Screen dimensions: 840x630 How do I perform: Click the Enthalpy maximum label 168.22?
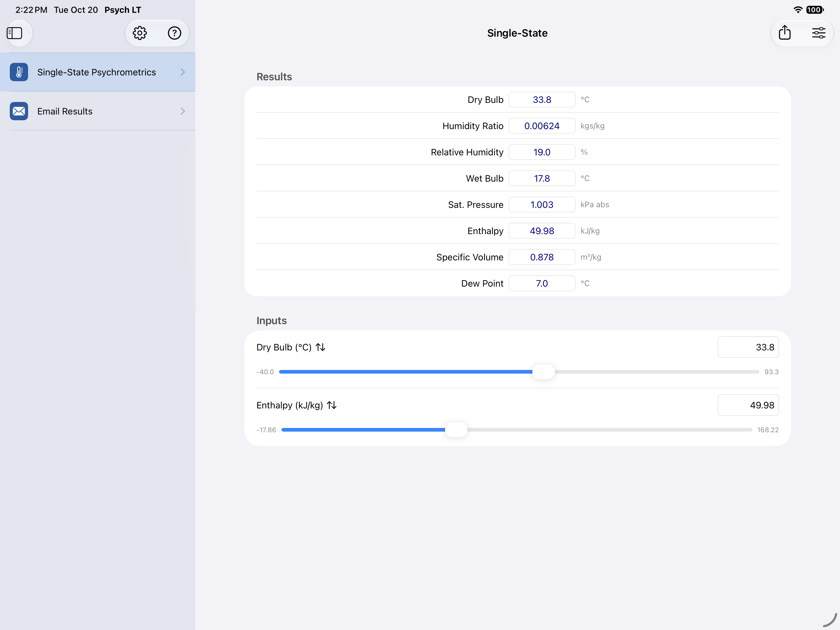click(768, 430)
